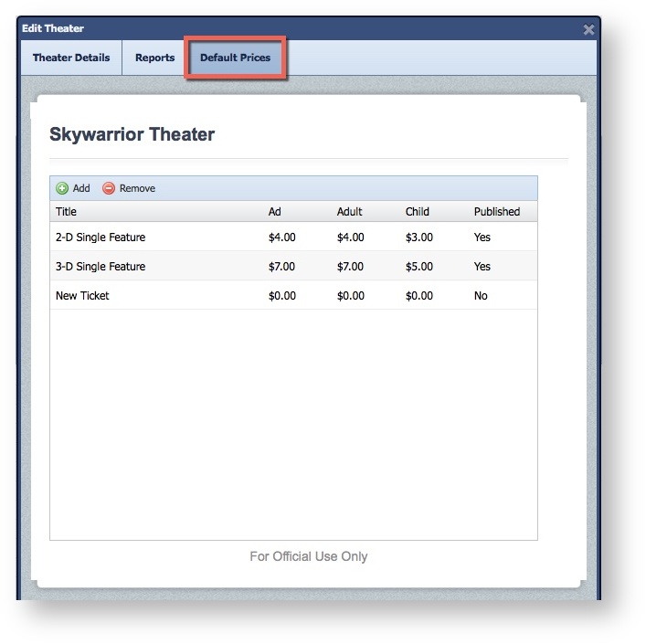
Task: Select the New Ticket row
Action: coord(82,296)
